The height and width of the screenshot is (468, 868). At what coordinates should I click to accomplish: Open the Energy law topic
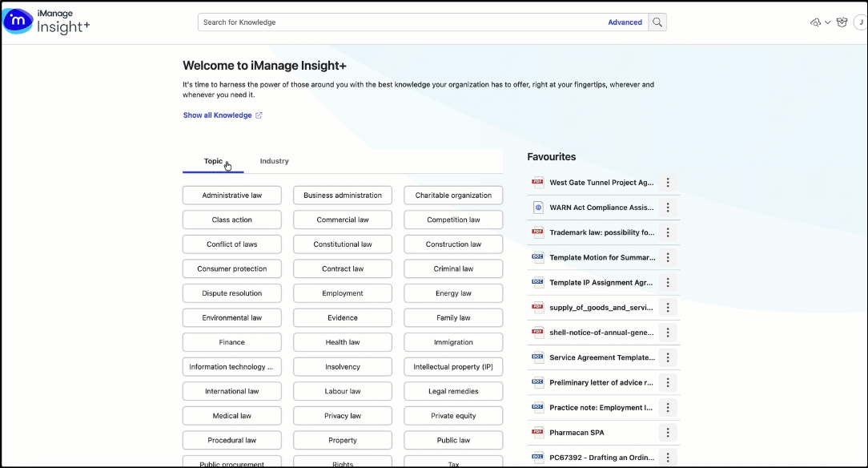(x=453, y=293)
